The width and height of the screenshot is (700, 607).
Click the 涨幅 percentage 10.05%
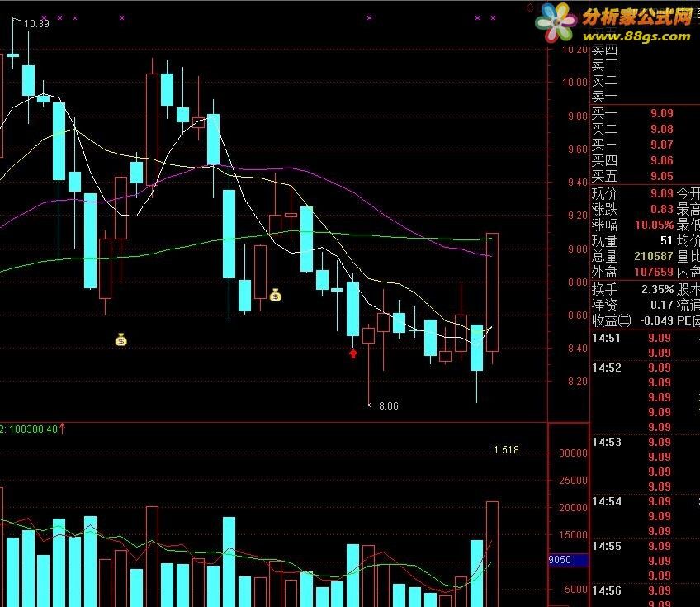click(x=654, y=225)
